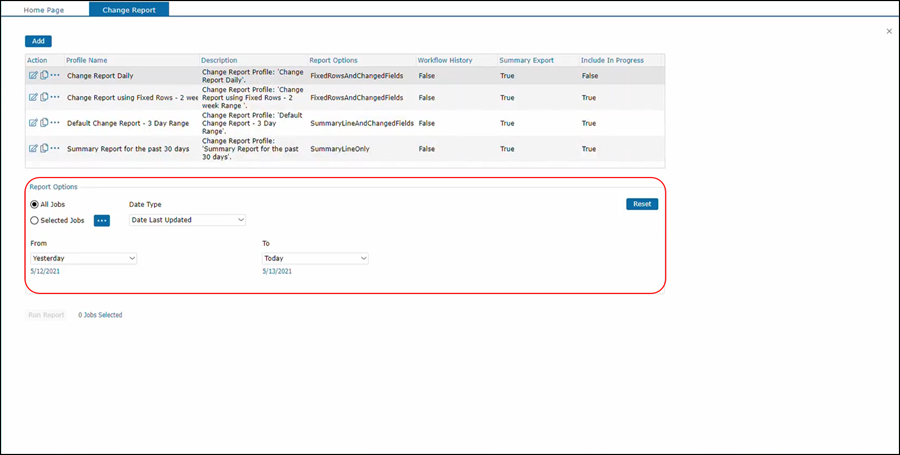
Task: Expand the Date Type dropdown
Action: tap(187, 220)
